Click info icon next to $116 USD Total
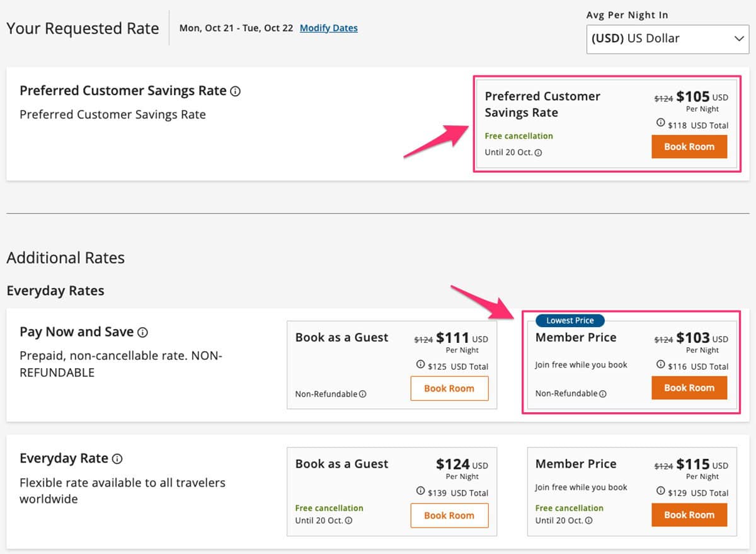Image resolution: width=756 pixels, height=554 pixels. click(660, 365)
